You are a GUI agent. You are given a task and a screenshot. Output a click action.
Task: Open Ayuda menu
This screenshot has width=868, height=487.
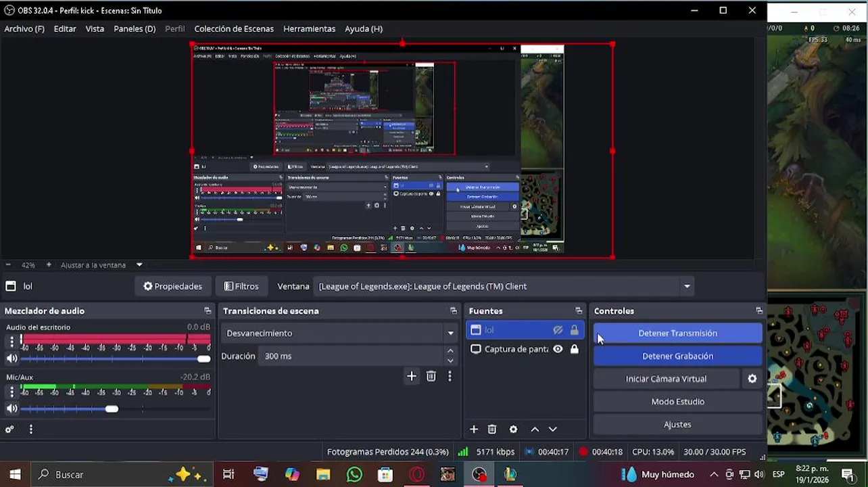pos(364,28)
